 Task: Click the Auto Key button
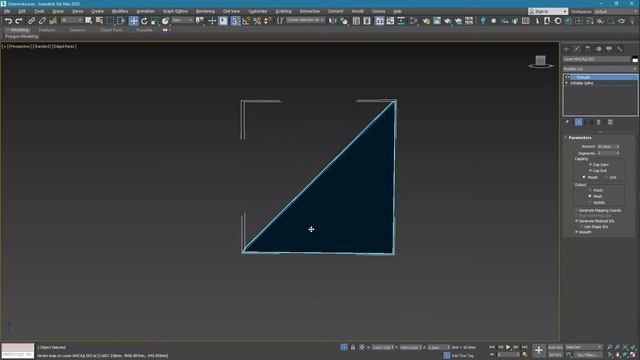[555, 347]
